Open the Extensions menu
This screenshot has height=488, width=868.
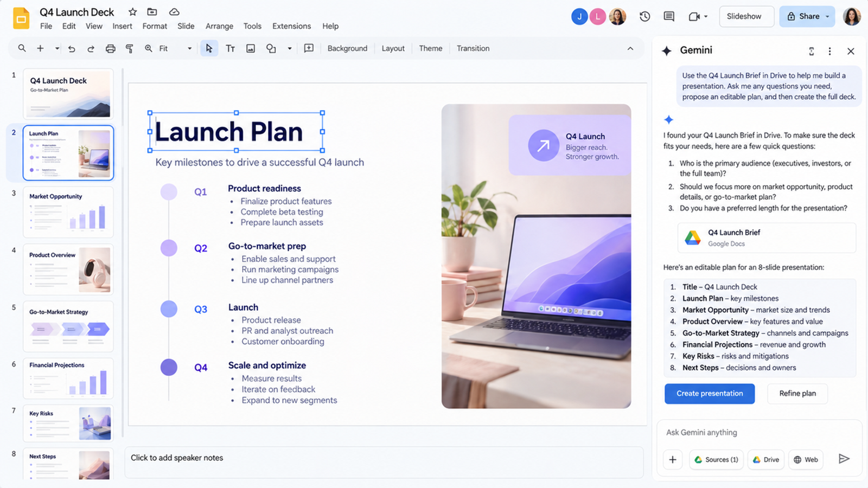(x=291, y=26)
